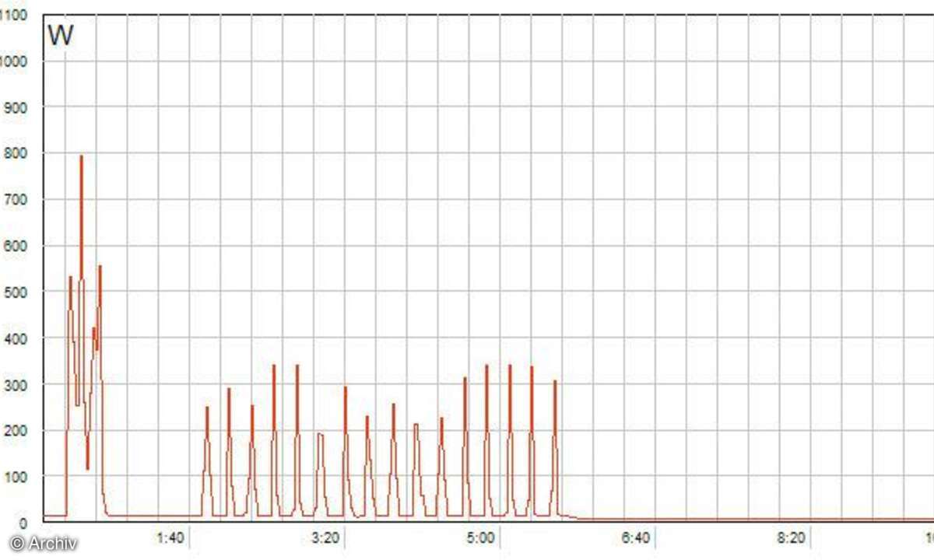Click the 3:20 time axis label
This screenshot has width=934, height=560.
point(325,537)
